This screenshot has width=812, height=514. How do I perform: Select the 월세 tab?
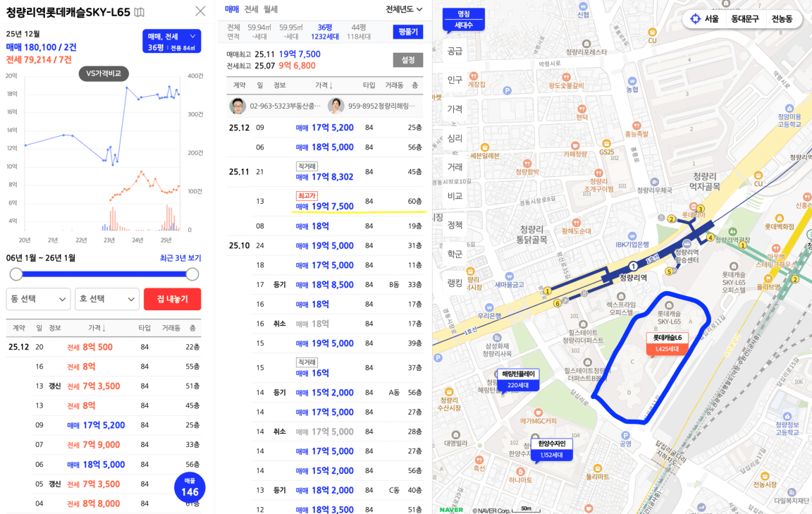point(271,9)
